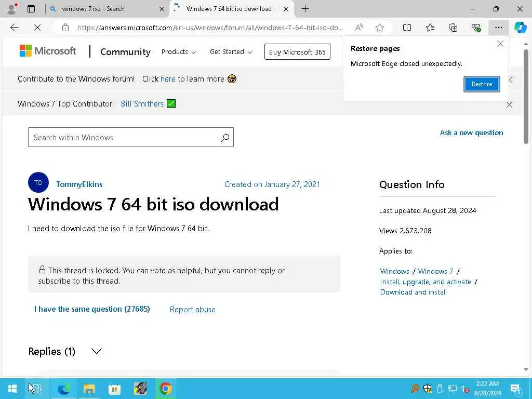This screenshot has height=399, width=532.
Task: Click the muted volume tray icon
Action: pyautogui.click(x=465, y=389)
